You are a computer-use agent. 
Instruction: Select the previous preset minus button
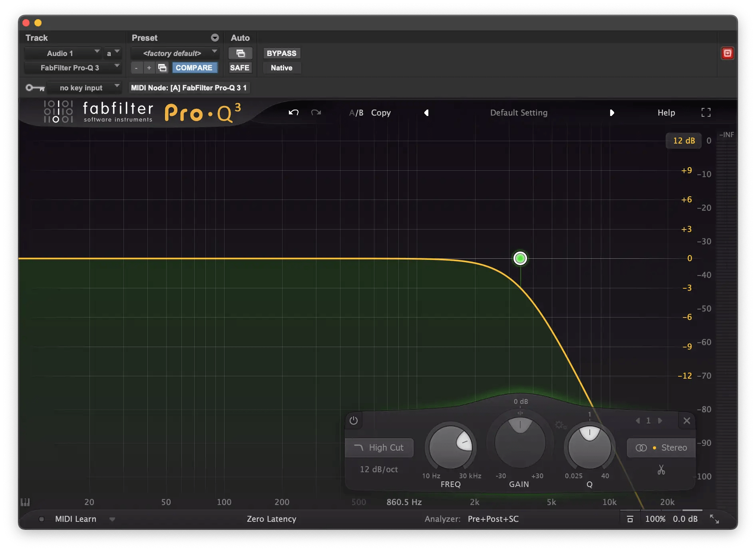coord(136,68)
